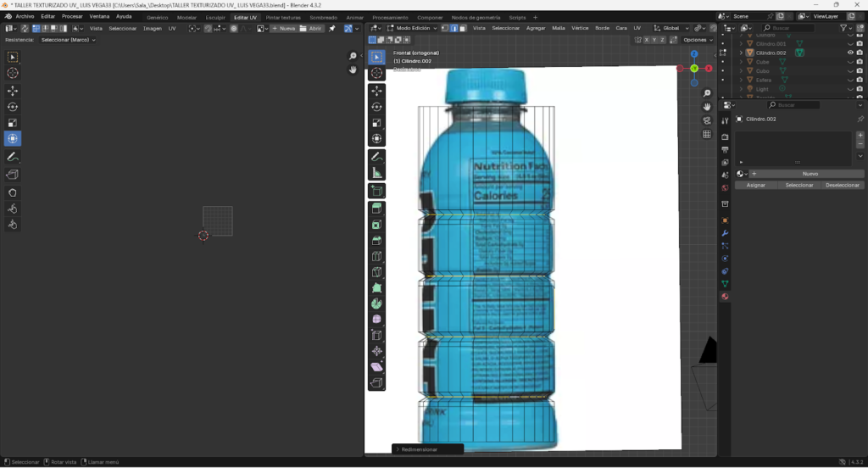
Task: Open the Tool properties tab
Action: (x=725, y=120)
